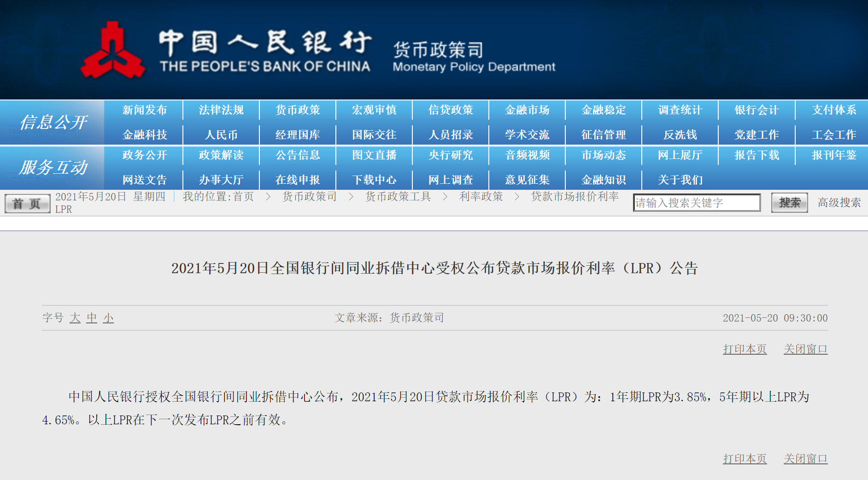Click the upper 打印本页 print link
Viewport: 868px width, 480px height.
point(745,349)
